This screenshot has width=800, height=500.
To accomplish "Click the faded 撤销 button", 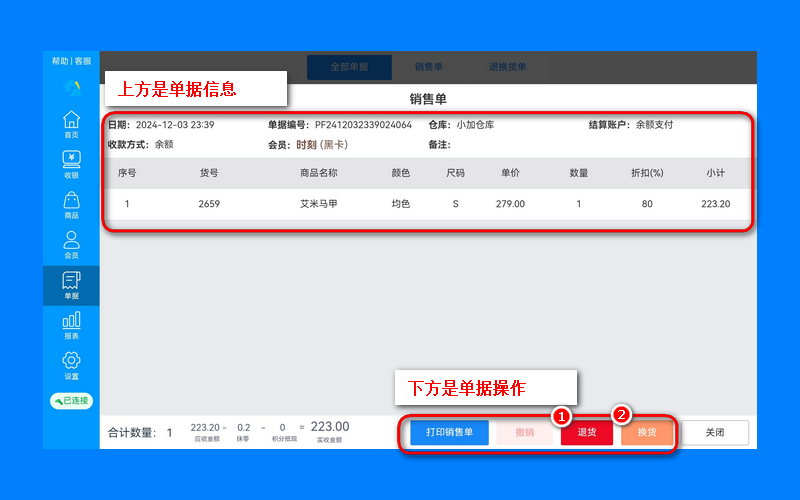I will pyautogui.click(x=524, y=432).
